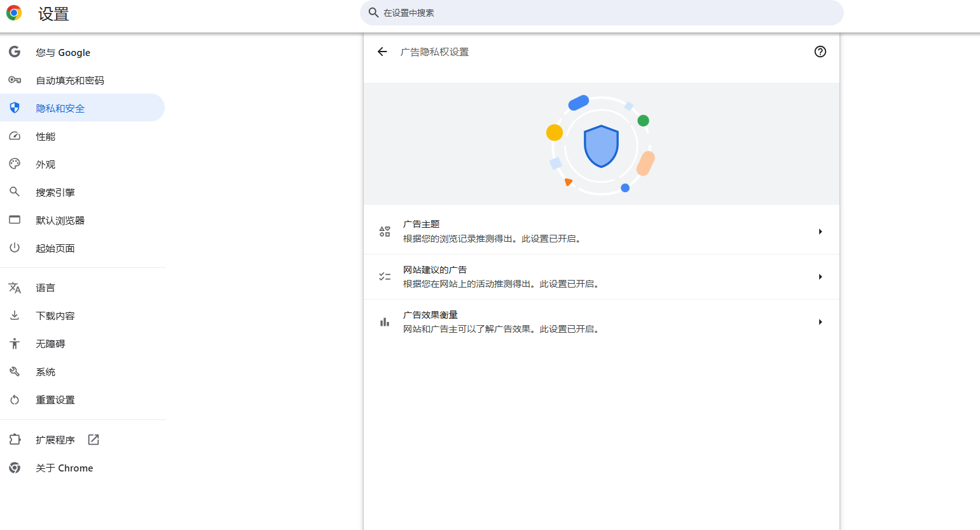Screen dimensions: 980x530
Task: Switch to the 您与 Google section
Action: (62, 52)
